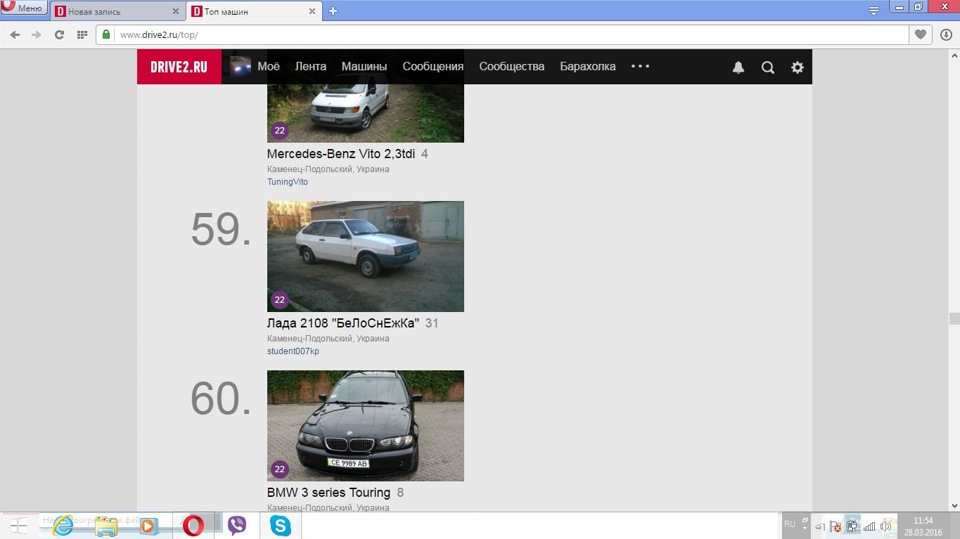Click rank number 60.
This screenshot has height=539, width=960.
tap(221, 399)
